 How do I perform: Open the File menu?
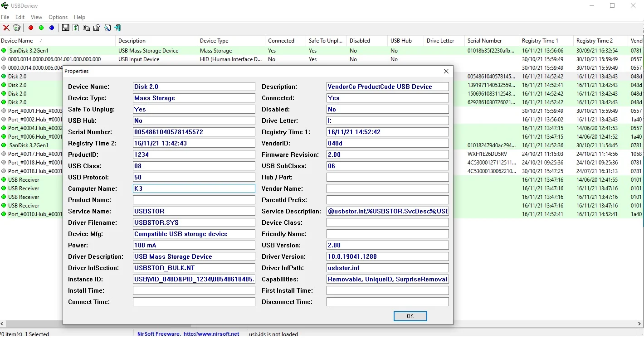click(5, 17)
